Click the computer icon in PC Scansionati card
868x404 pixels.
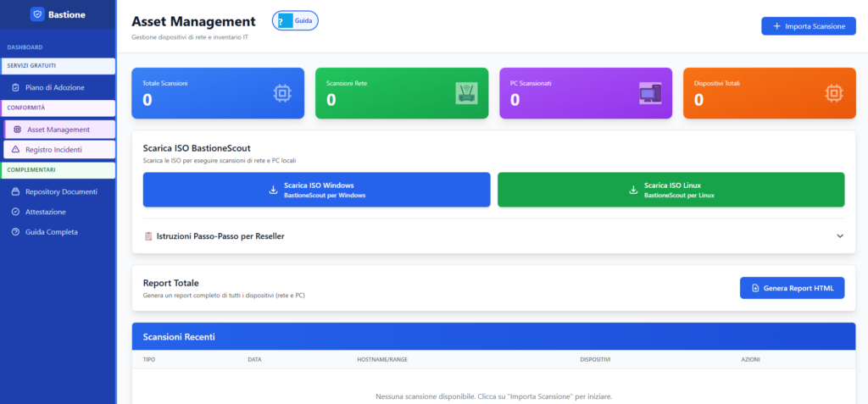tap(649, 93)
